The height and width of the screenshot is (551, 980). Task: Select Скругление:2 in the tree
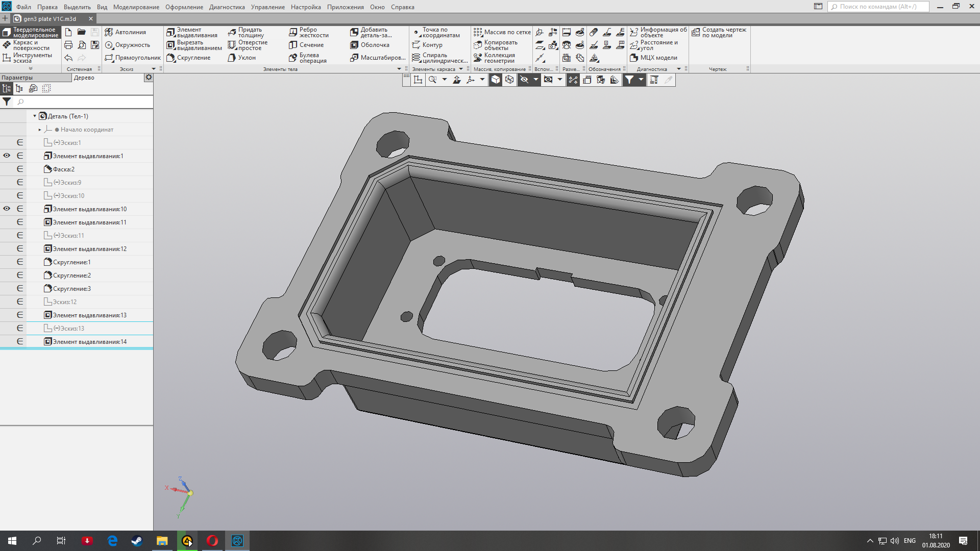click(72, 275)
